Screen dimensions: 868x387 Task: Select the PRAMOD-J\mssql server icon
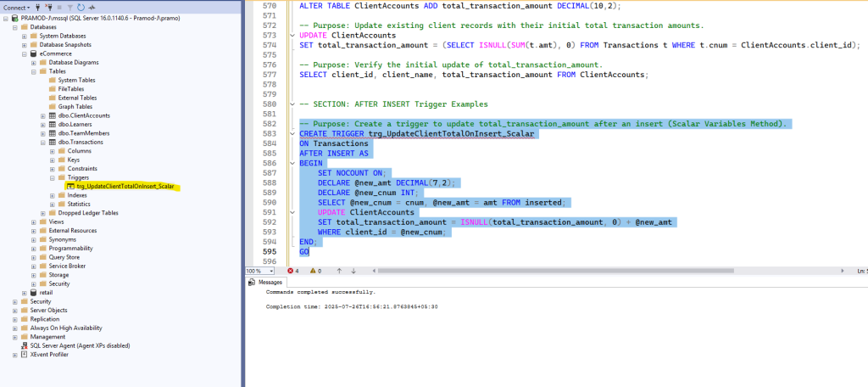[x=14, y=19]
